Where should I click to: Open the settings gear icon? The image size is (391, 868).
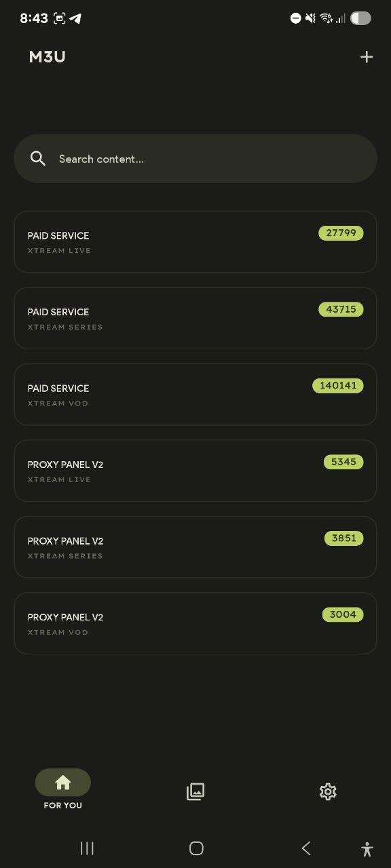pos(328,791)
